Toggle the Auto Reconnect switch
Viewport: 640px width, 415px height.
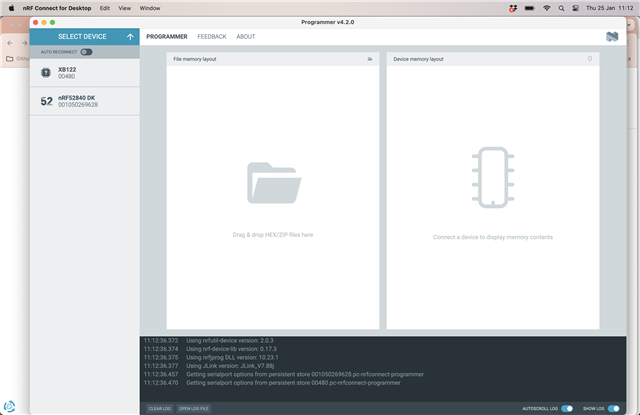(x=86, y=52)
